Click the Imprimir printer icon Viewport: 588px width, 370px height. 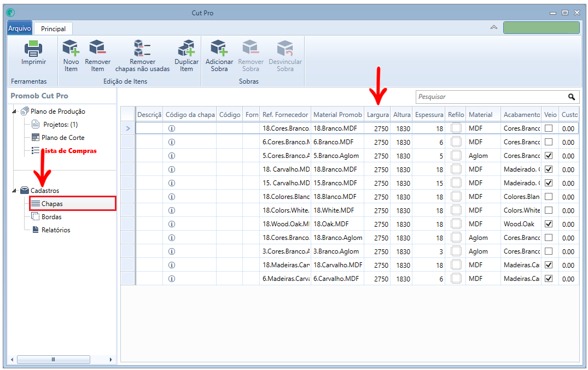tap(33, 49)
